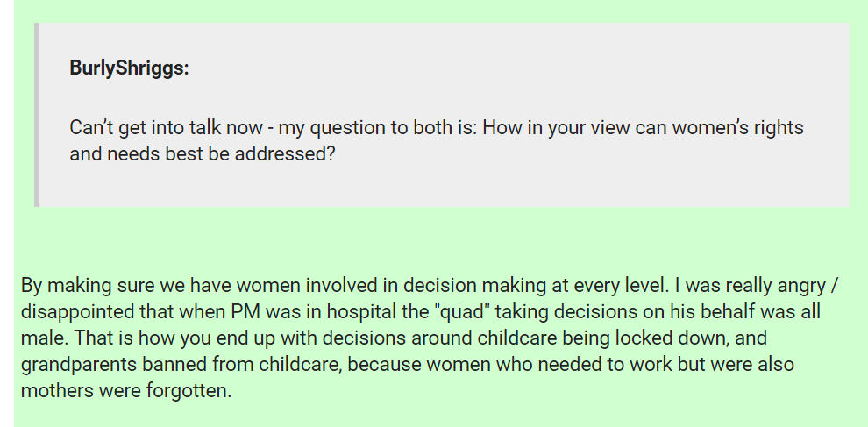Click the grey left border of the quote block
The image size is (868, 427).
tap(37, 115)
